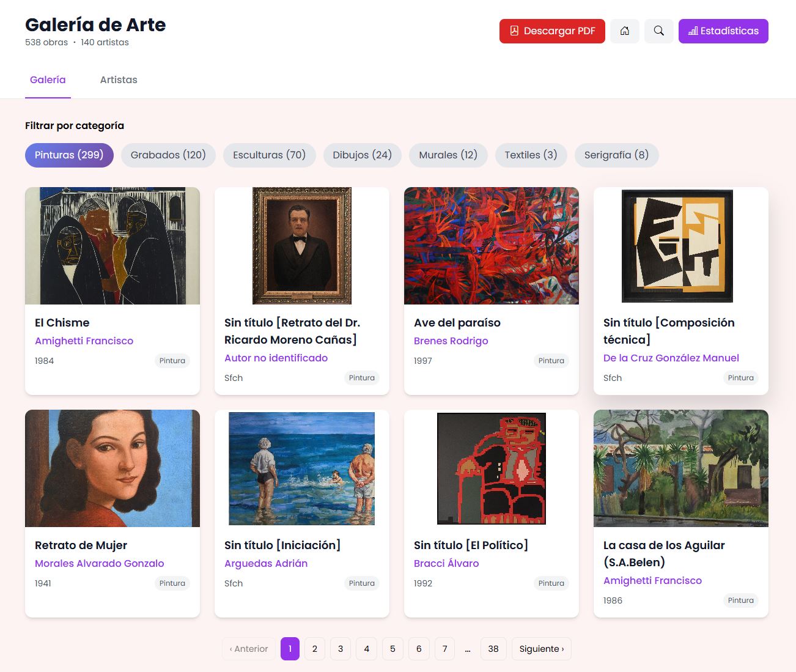Choose the Serigrafía (8) filter

pos(616,155)
